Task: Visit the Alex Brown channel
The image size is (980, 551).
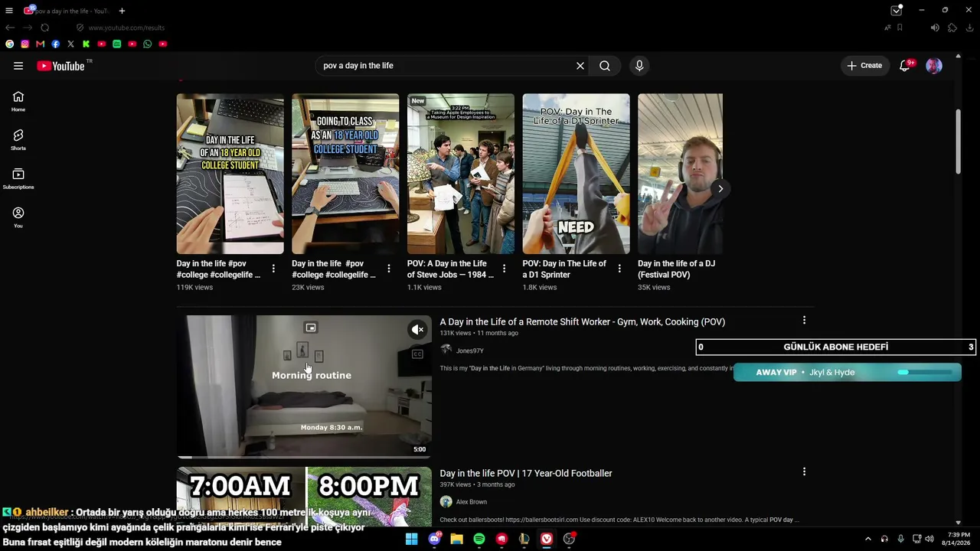Action: point(472,502)
